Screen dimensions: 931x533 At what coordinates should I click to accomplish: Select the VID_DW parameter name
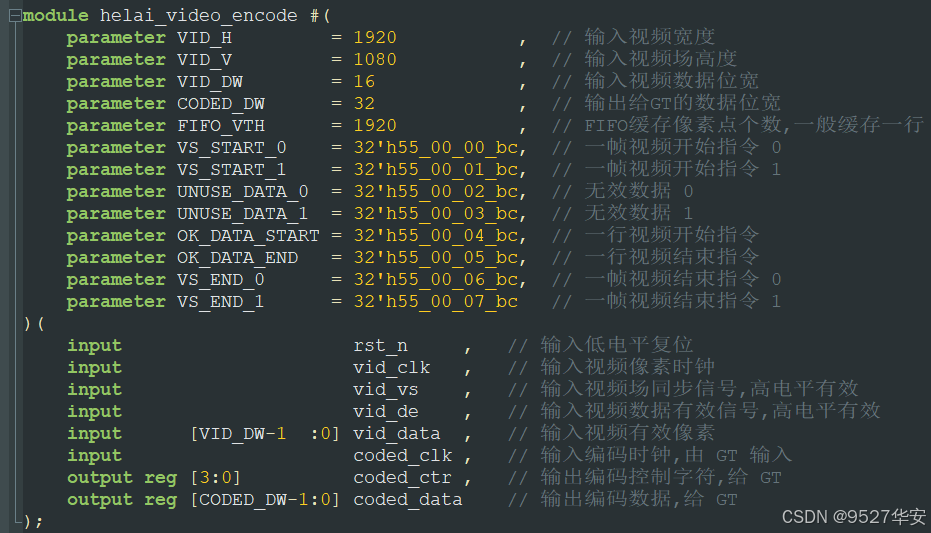pyautogui.click(x=209, y=82)
